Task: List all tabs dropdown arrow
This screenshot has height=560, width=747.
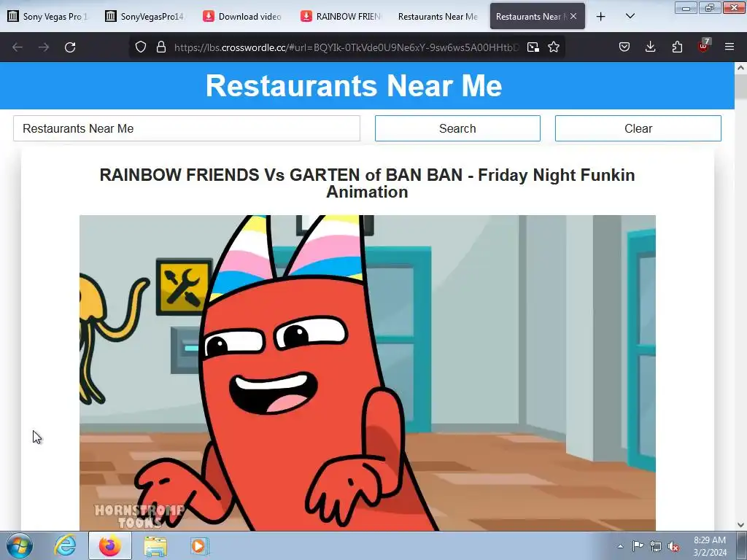Action: tap(630, 16)
